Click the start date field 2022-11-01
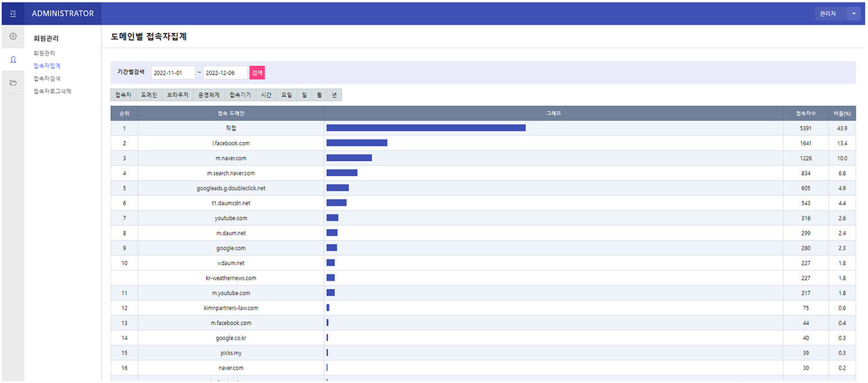This screenshot has width=868, height=383. (173, 73)
